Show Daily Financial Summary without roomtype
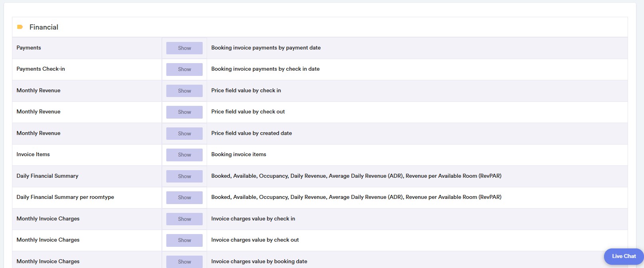 [184, 176]
